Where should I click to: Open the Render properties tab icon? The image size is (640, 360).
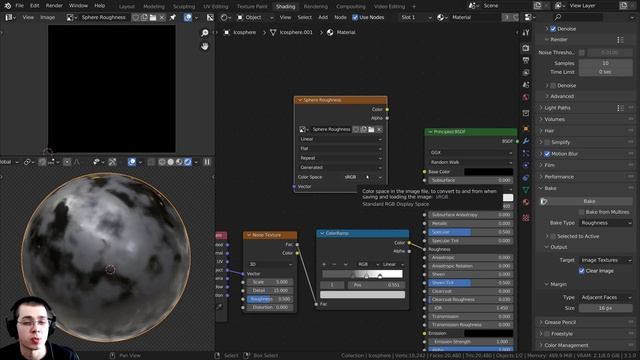[526, 48]
